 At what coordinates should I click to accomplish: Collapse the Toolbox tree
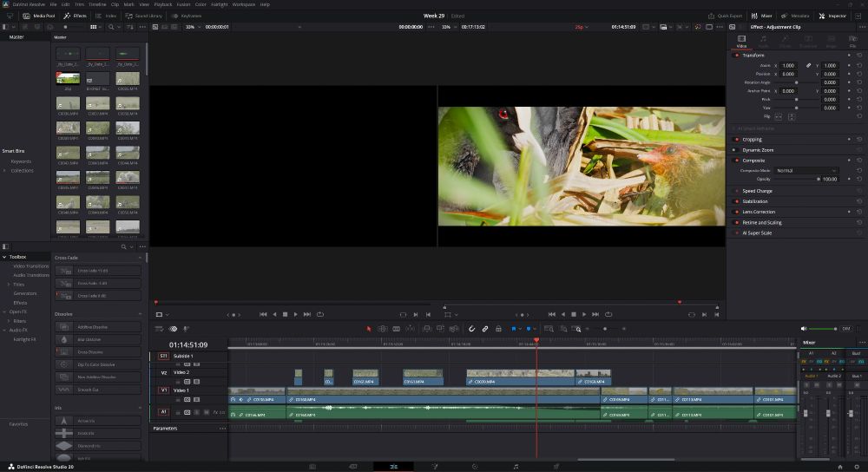click(4, 257)
